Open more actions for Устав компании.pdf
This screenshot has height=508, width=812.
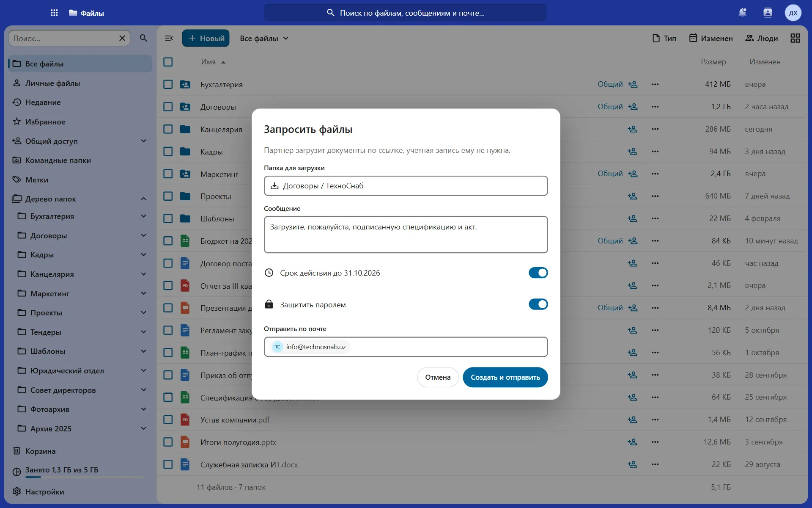point(655,420)
